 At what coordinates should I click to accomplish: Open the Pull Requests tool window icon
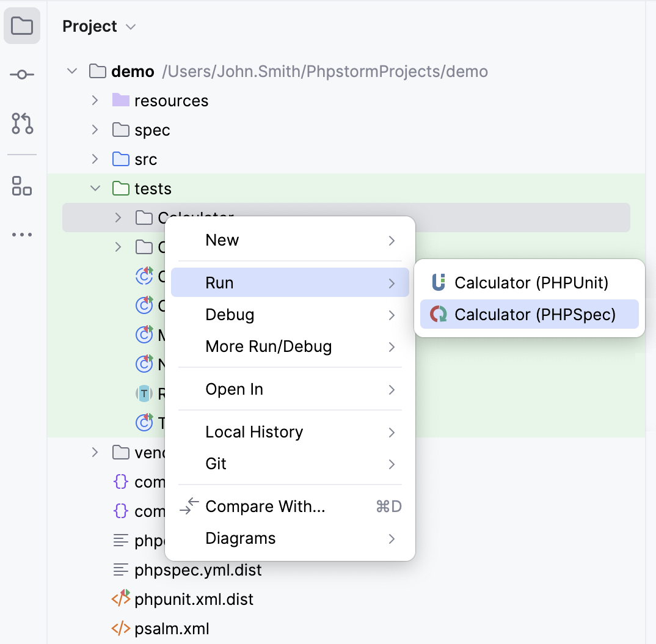(x=22, y=124)
